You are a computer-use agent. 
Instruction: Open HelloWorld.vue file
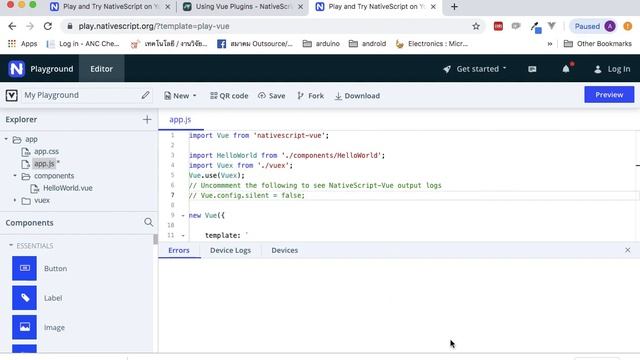(x=67, y=188)
